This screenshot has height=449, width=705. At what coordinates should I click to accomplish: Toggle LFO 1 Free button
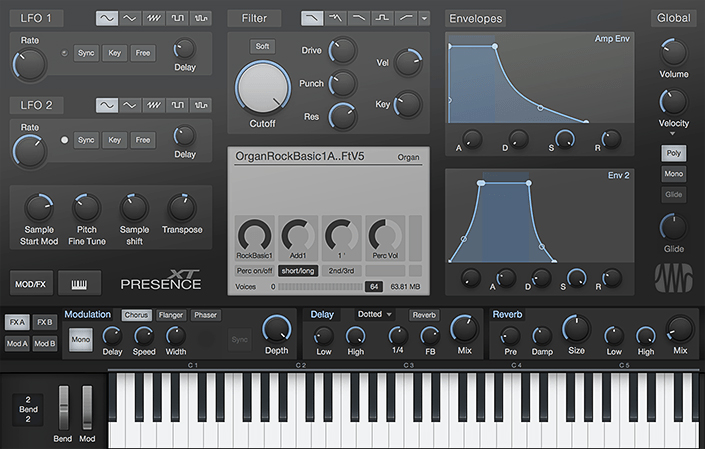coord(143,53)
